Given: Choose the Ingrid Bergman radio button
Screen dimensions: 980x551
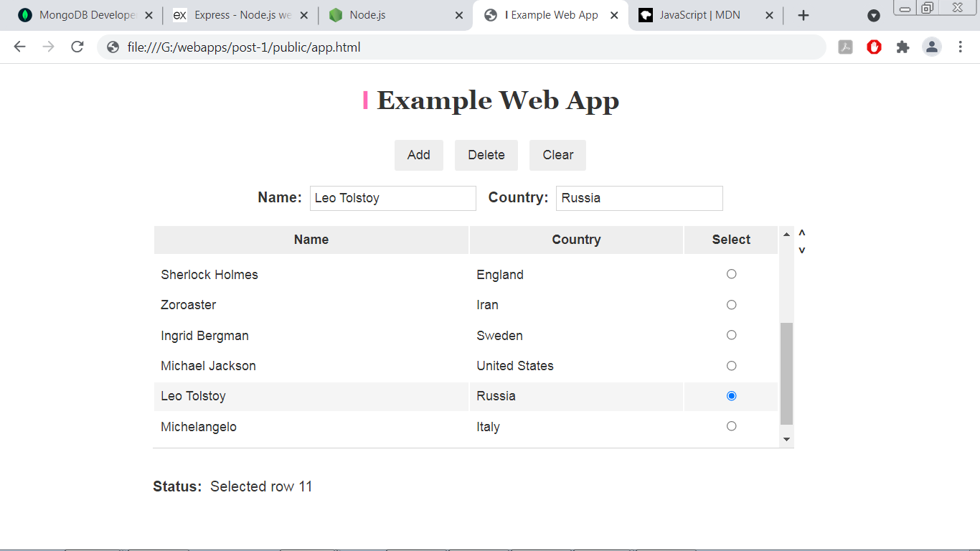Looking at the screenshot, I should [731, 335].
